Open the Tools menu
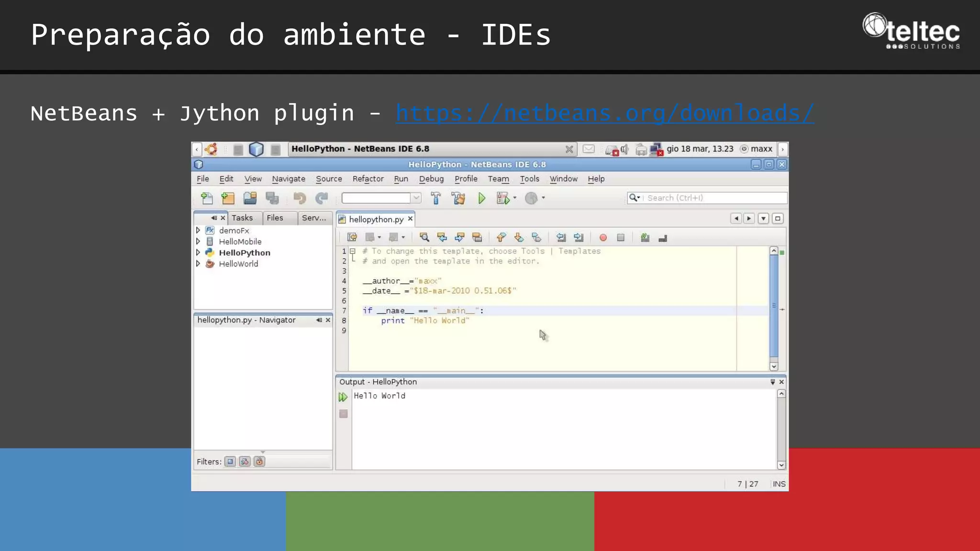 pos(529,179)
